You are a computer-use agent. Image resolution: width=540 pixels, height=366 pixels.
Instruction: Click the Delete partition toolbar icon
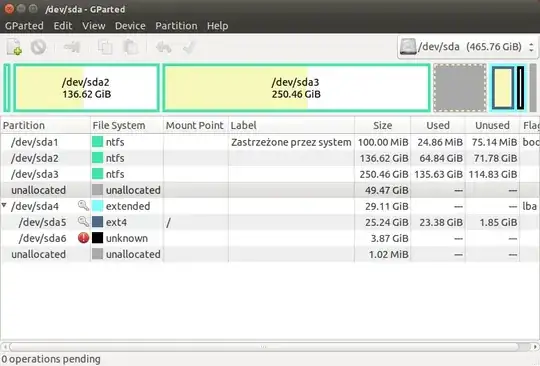coord(38,47)
